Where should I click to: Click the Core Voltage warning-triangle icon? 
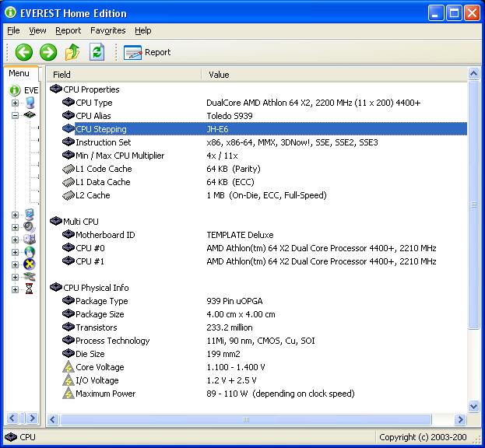[x=69, y=367]
